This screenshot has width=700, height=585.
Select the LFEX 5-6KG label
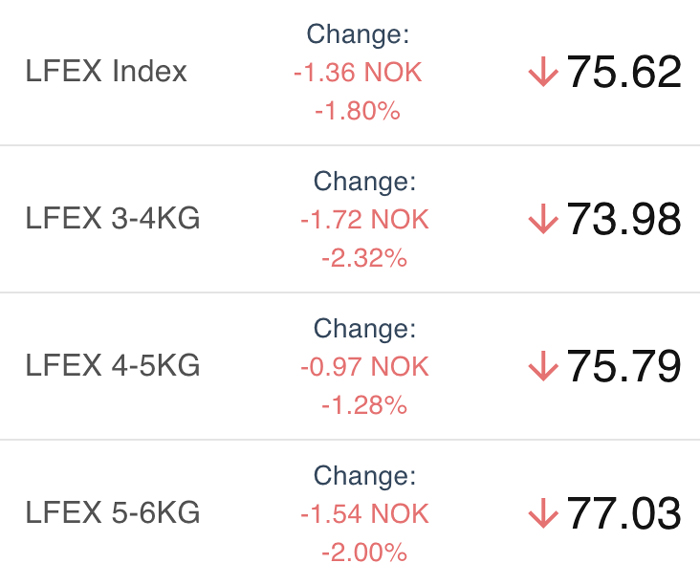112,512
